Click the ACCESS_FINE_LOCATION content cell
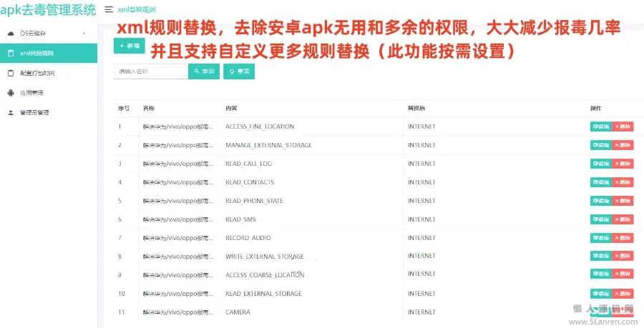The width and height of the screenshot is (644, 328). click(260, 126)
